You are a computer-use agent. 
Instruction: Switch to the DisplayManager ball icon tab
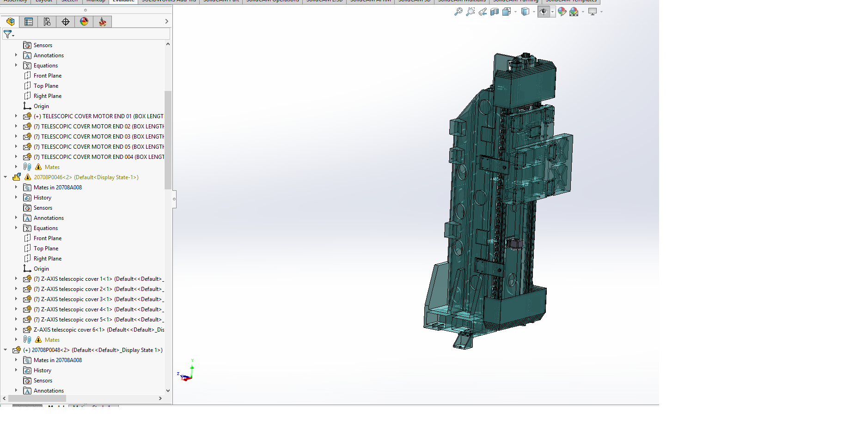84,21
